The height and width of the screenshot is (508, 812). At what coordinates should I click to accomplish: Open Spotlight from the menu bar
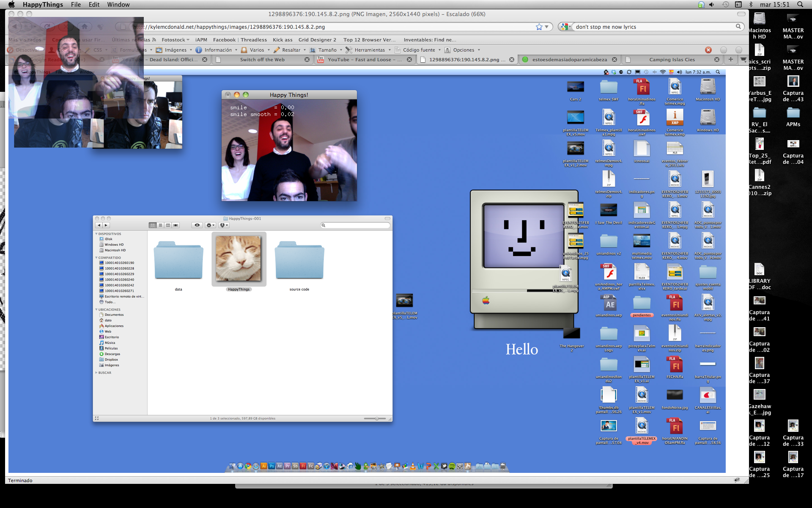click(800, 5)
